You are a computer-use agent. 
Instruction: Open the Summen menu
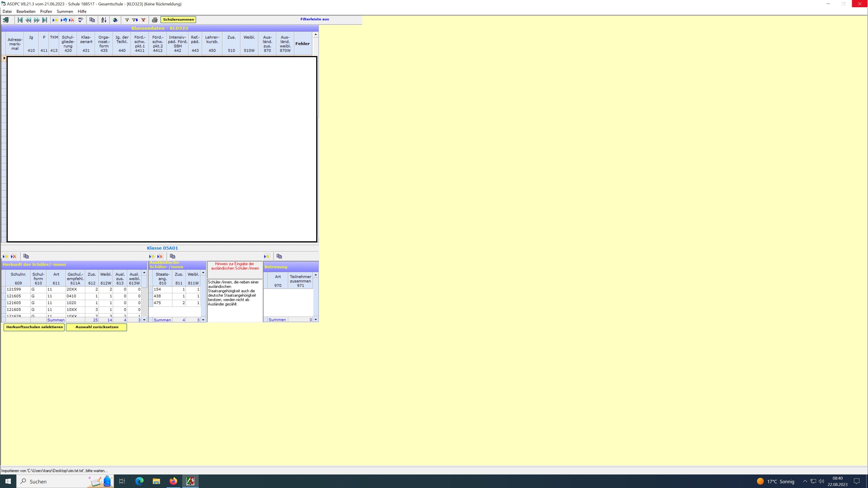[65, 12]
